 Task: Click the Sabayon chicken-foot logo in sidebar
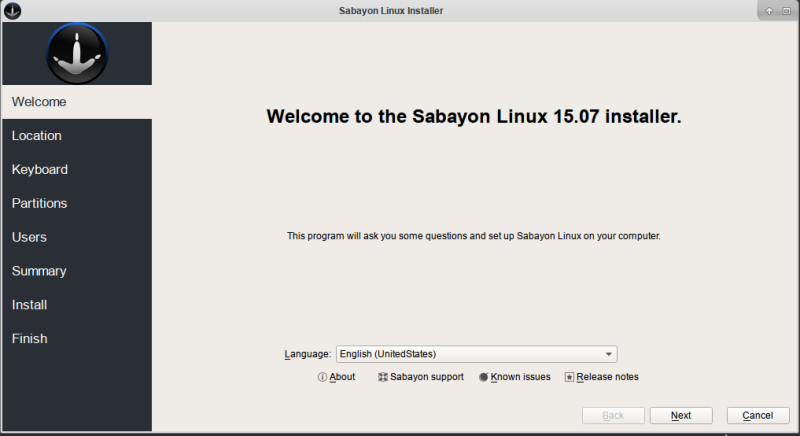[77, 54]
